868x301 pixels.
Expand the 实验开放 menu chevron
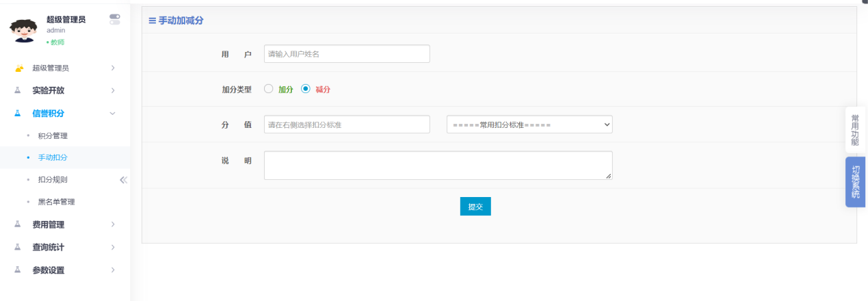[x=113, y=90]
